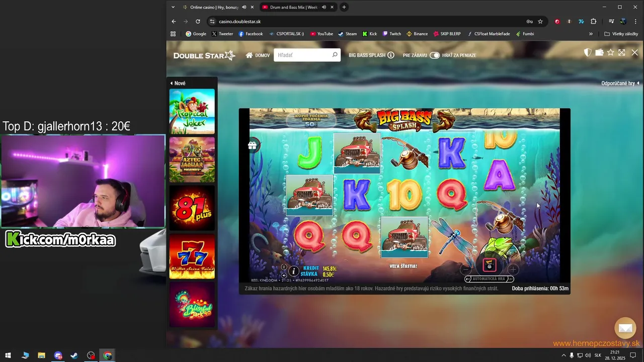Mute the slot game sound
644x362 pixels.
click(x=284, y=275)
